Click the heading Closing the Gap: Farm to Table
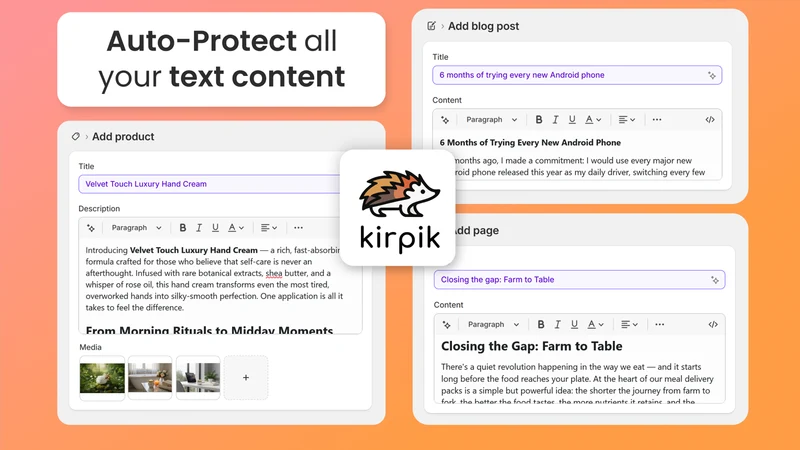This screenshot has height=450, width=800. (532, 346)
